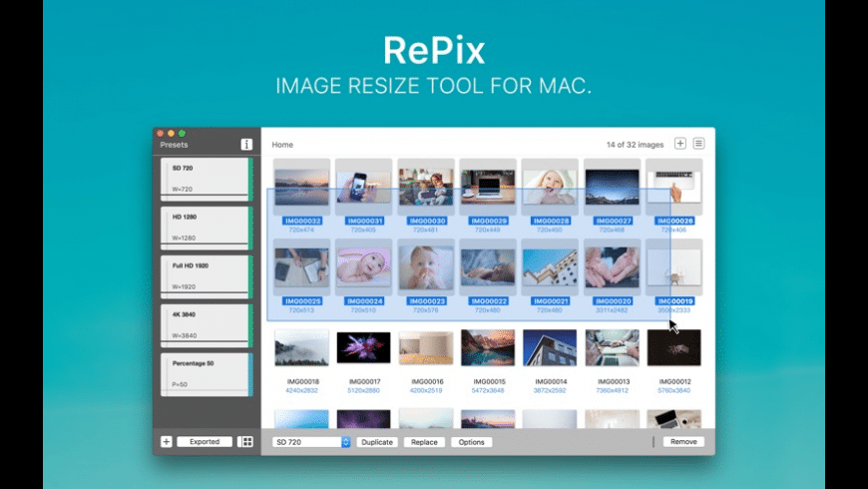Click the IMG00018 file name label
Image resolution: width=868 pixels, height=489 pixels.
(x=302, y=381)
